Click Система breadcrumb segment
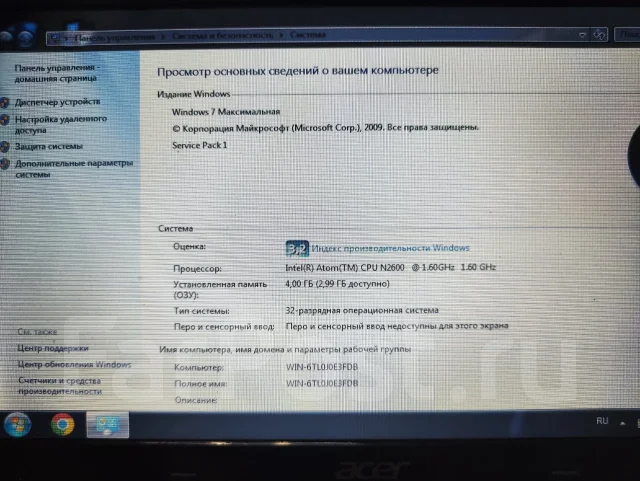 (x=308, y=35)
